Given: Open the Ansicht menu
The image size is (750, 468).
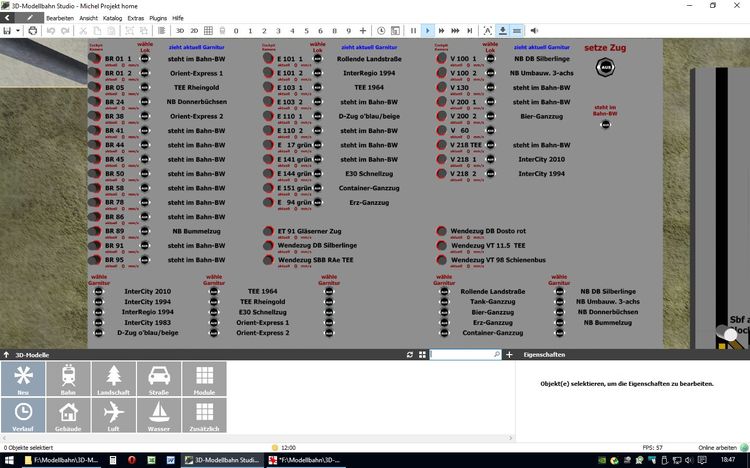Looking at the screenshot, I should point(88,18).
